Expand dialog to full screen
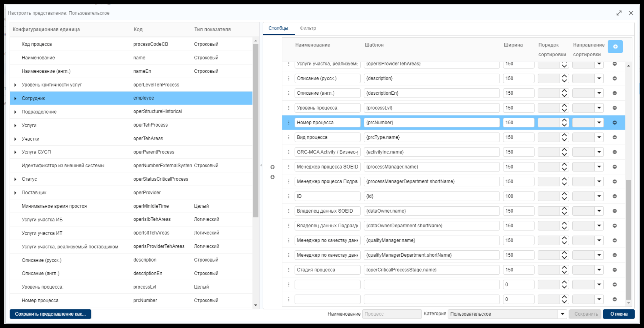The height and width of the screenshot is (328, 644). click(x=619, y=13)
